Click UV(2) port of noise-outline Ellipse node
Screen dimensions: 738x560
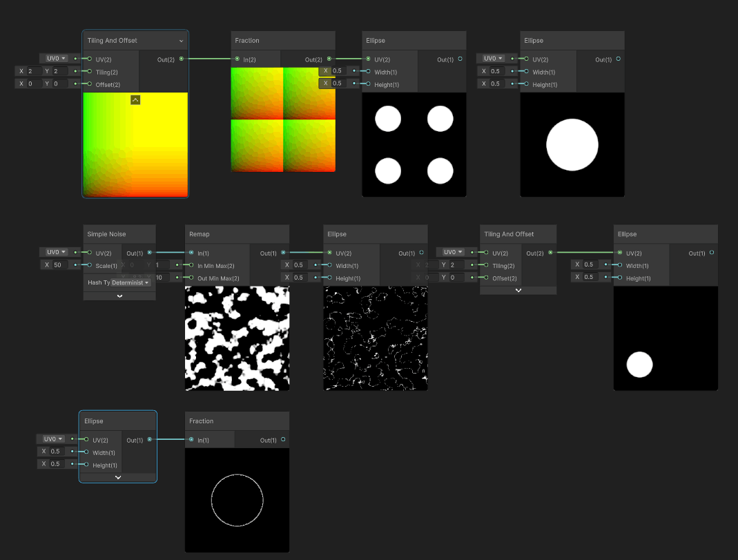click(329, 253)
